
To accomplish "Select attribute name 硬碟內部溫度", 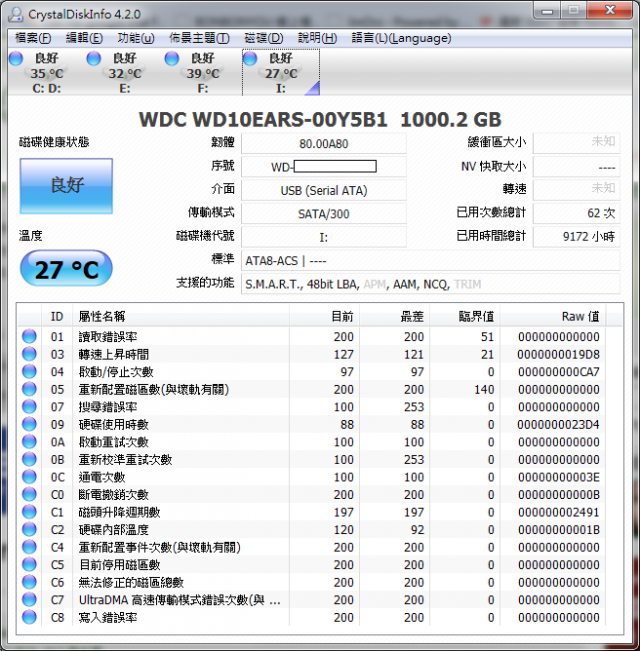I will [114, 529].
